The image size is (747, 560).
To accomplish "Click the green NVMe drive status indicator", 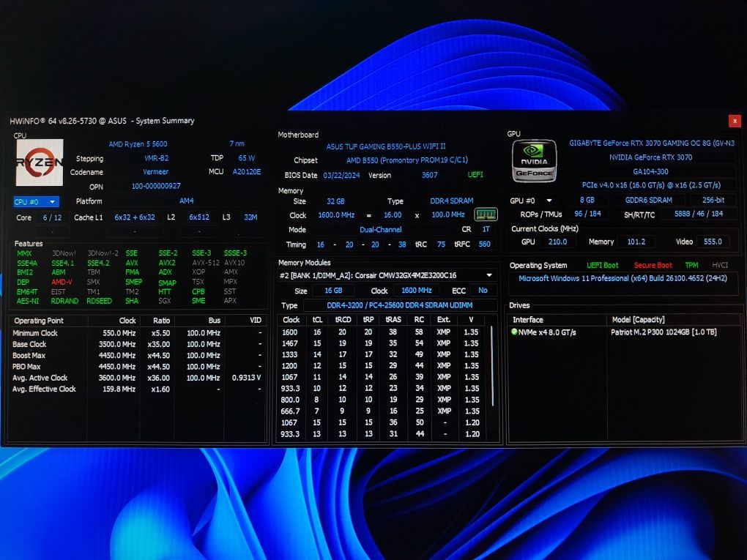I will (514, 332).
